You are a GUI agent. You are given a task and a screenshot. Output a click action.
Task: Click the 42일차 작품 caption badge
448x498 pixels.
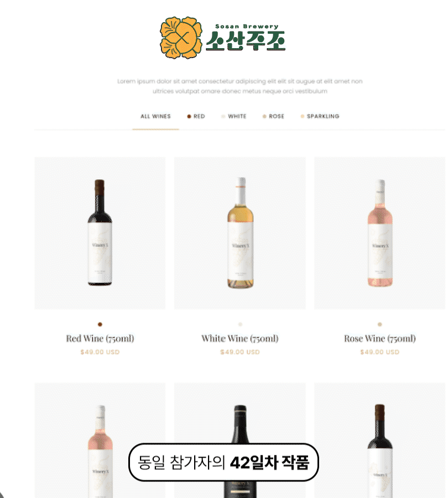223,462
